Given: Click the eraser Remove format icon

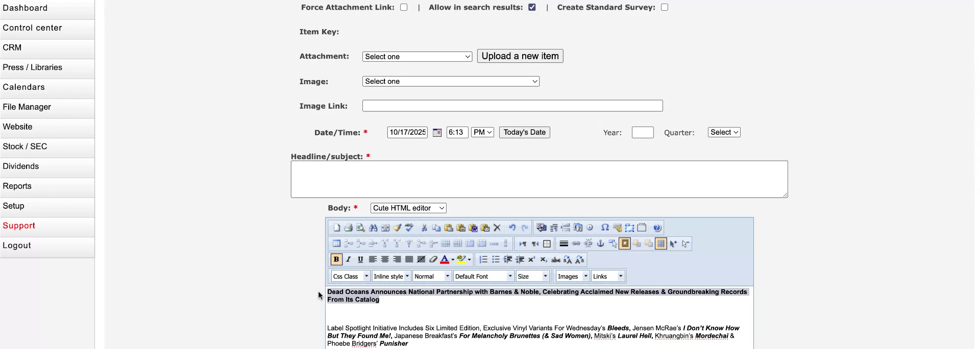Looking at the screenshot, I should click(433, 260).
